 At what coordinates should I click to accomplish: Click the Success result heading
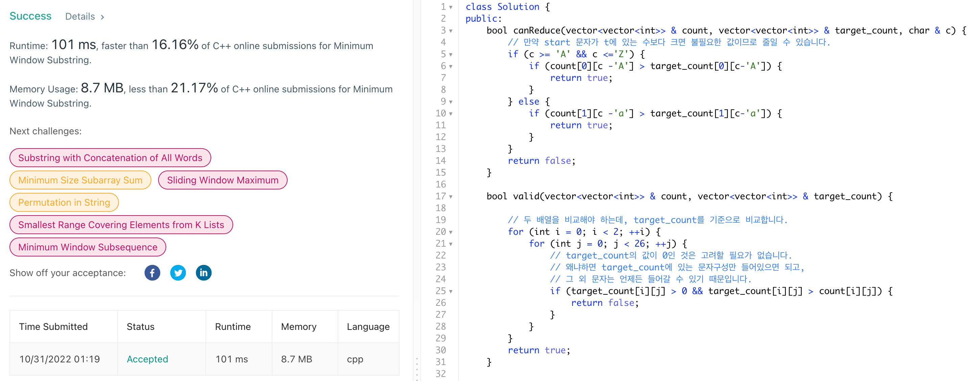(30, 16)
